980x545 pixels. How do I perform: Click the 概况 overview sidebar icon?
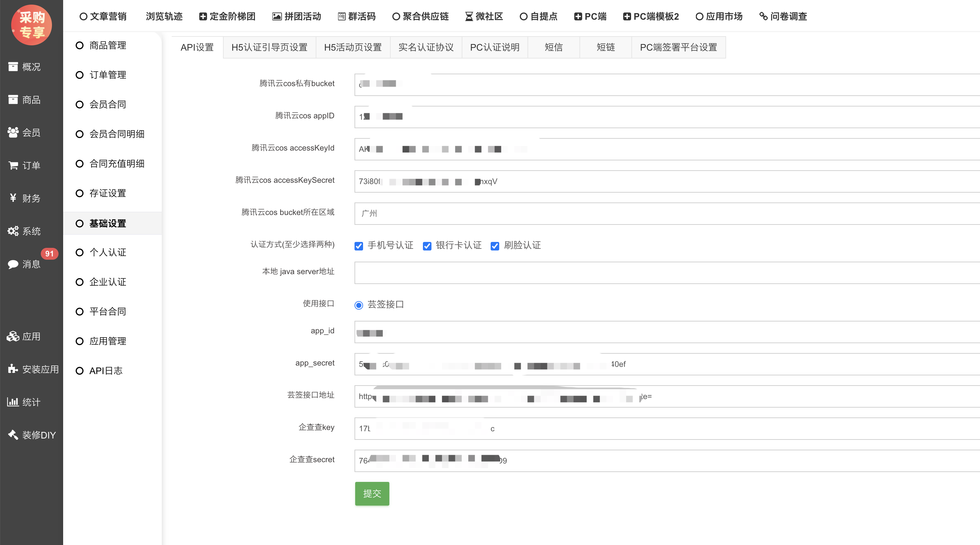click(13, 66)
